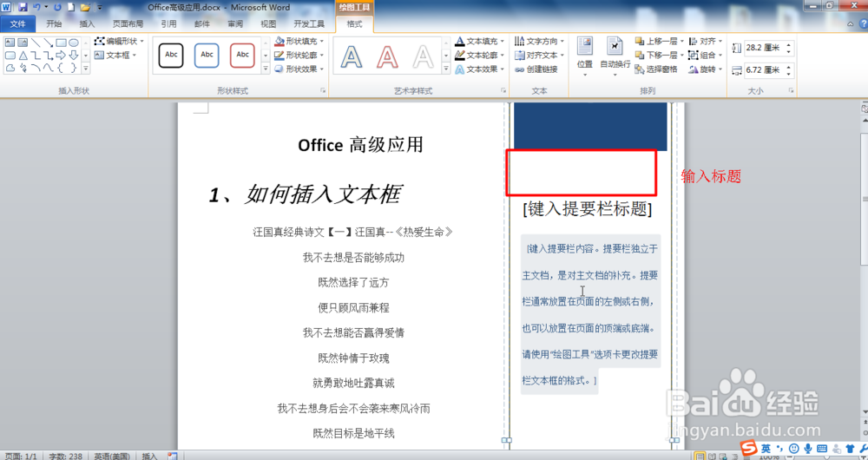The image size is (868, 460).
Task: Switch to the References (引用) tab
Action: [x=169, y=23]
